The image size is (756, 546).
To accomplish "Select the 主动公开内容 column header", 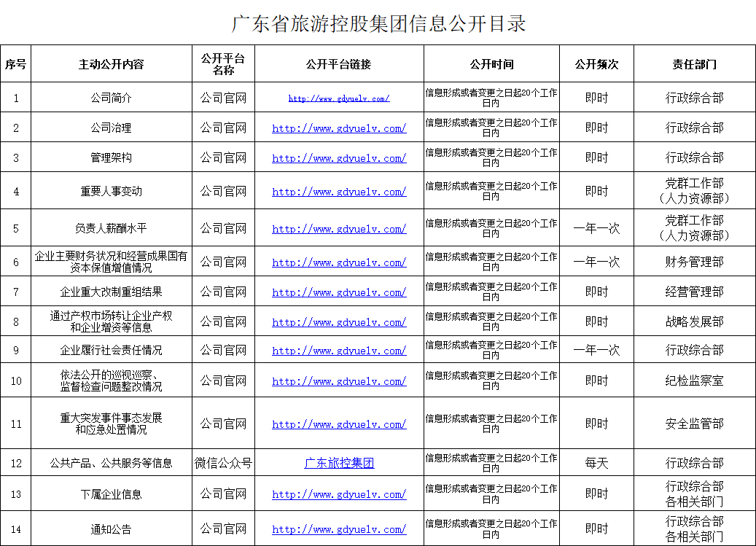I will click(x=112, y=64).
